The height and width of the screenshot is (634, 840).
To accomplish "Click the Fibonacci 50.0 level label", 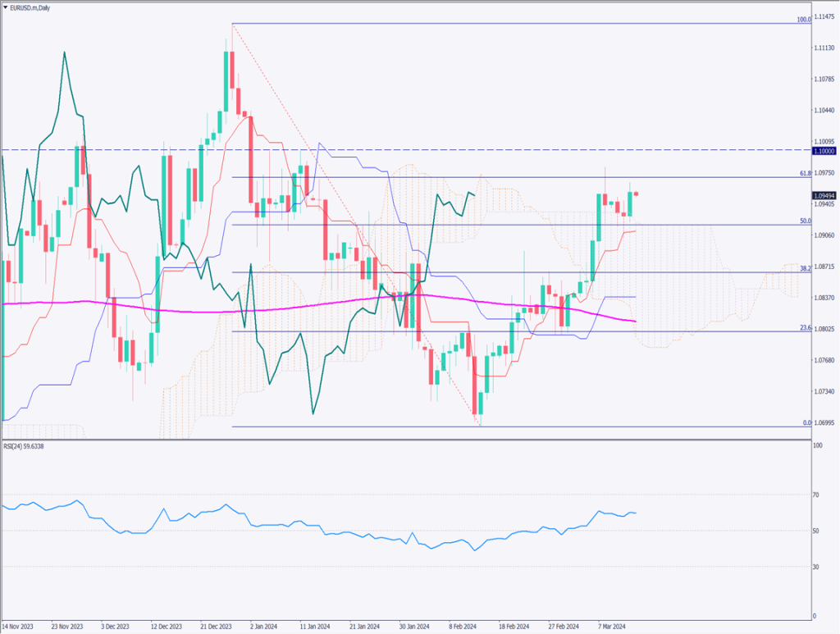I will (805, 221).
